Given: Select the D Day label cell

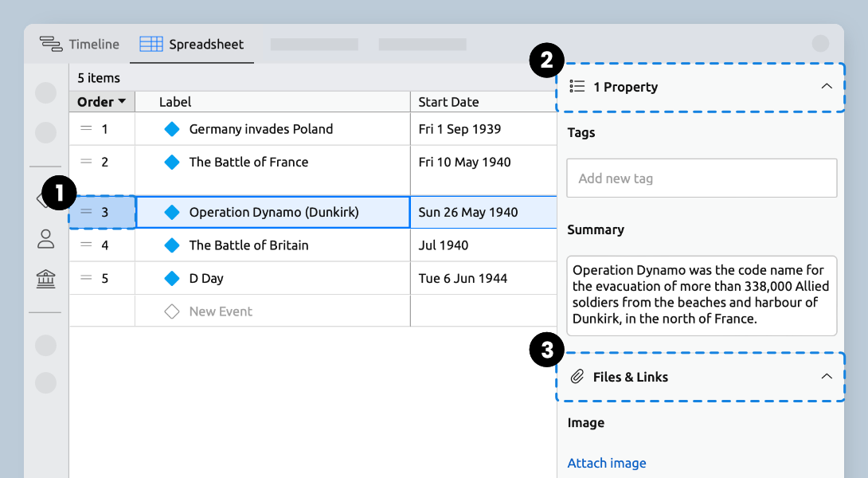Looking at the screenshot, I should coord(272,278).
